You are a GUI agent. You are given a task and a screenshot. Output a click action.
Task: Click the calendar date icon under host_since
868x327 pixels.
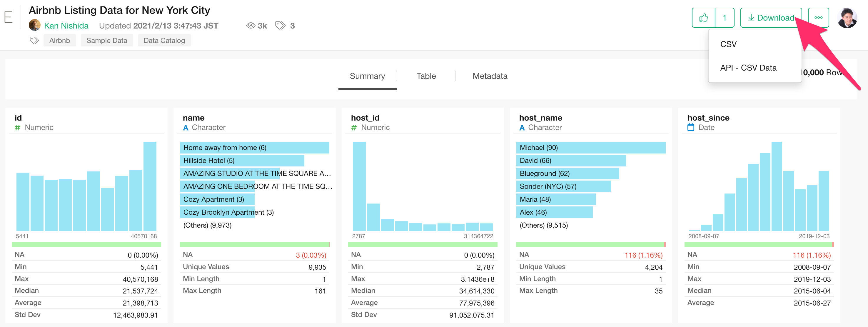[x=691, y=127]
